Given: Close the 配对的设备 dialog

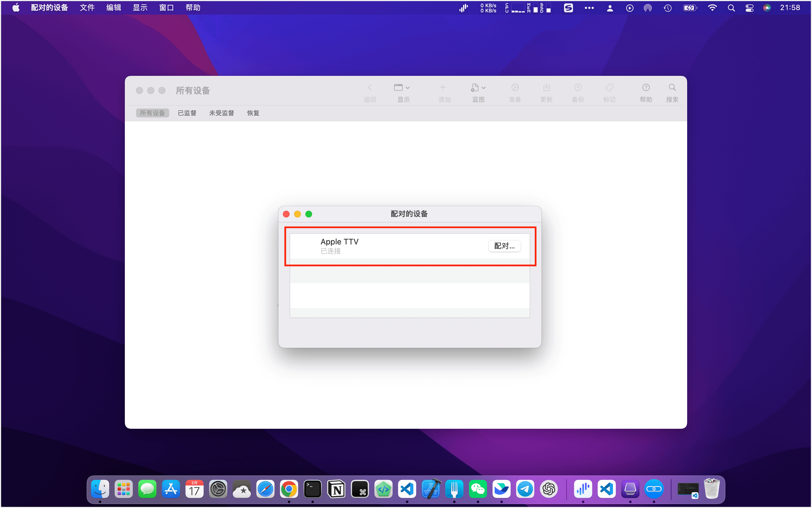Looking at the screenshot, I should click(287, 214).
